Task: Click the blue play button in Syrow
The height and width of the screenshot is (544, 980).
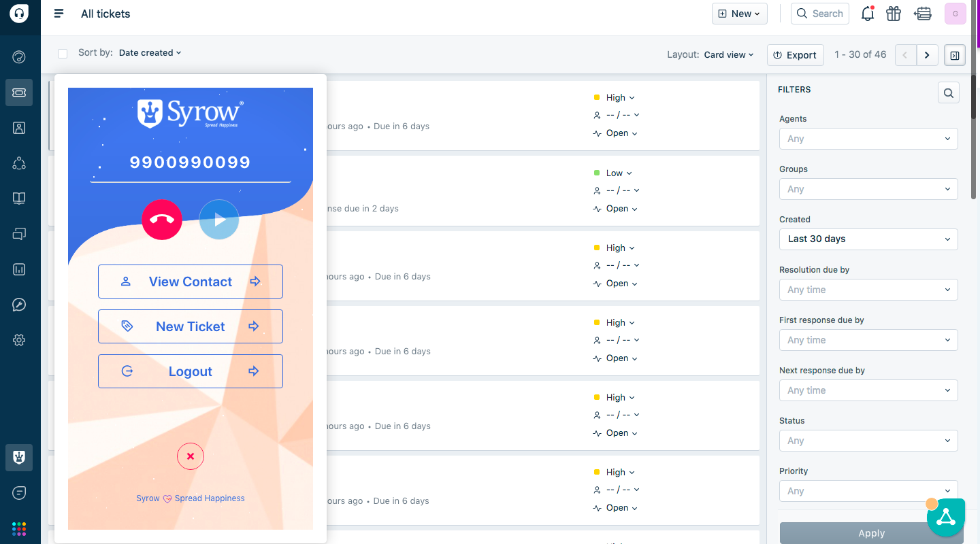Action: pos(219,220)
